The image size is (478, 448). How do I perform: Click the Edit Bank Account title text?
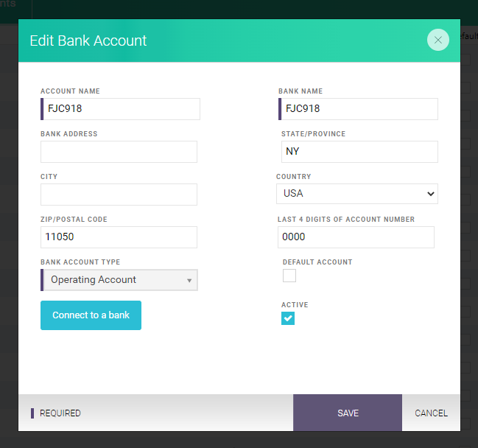coord(88,41)
